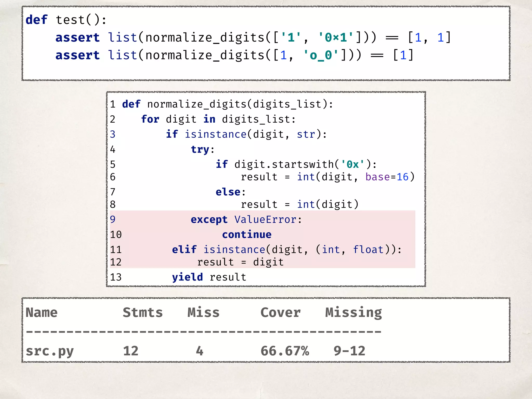Click line 2 'for digit in digits_list:'
The width and height of the screenshot is (532, 399).
click(x=203, y=119)
